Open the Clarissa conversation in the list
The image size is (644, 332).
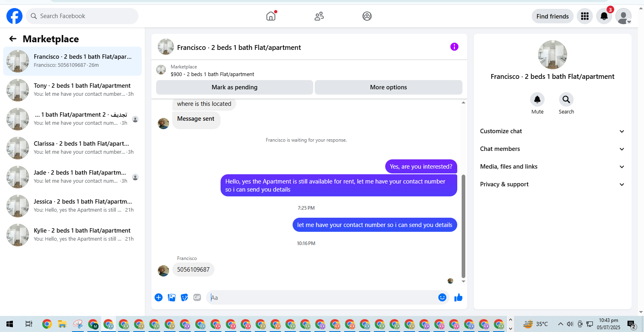pos(72,148)
